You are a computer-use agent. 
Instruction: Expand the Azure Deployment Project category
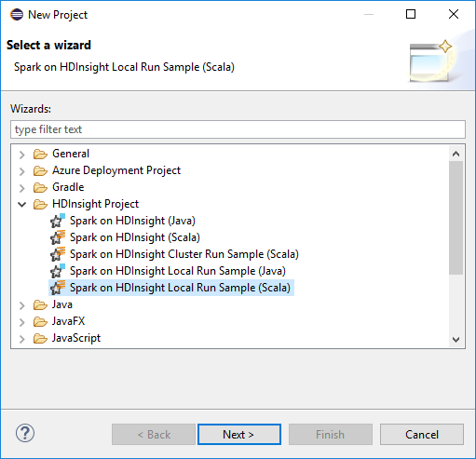21,171
